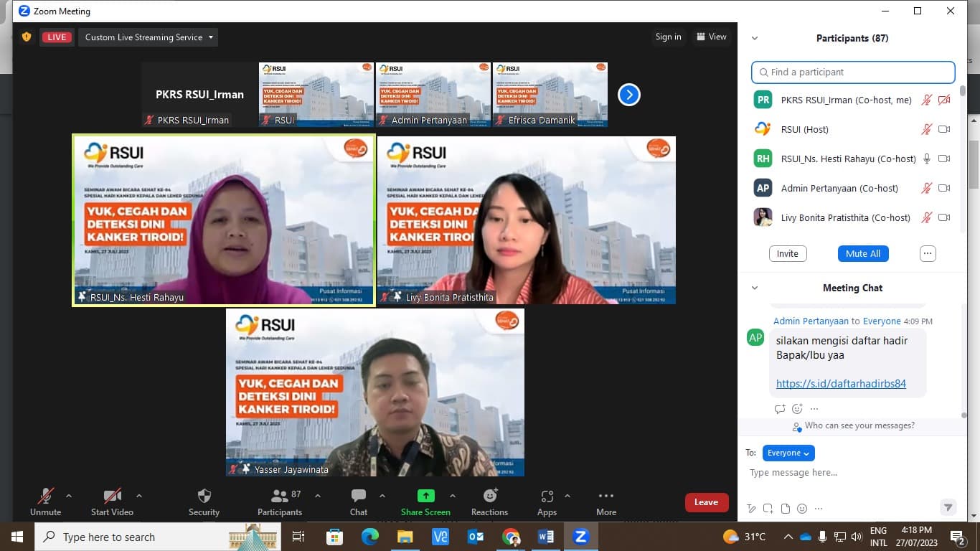
Task: Select Livy Bonita Pratisthita participant row
Action: [852, 217]
